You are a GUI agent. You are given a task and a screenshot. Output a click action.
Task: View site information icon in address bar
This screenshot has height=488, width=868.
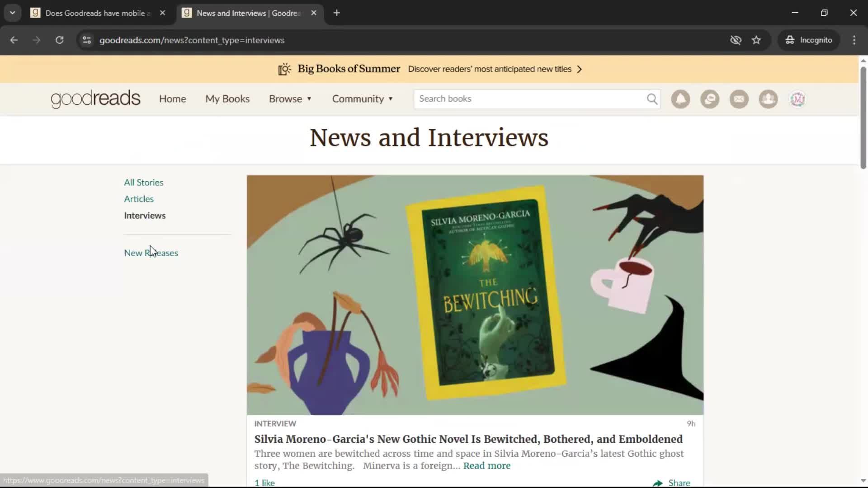[x=87, y=40]
